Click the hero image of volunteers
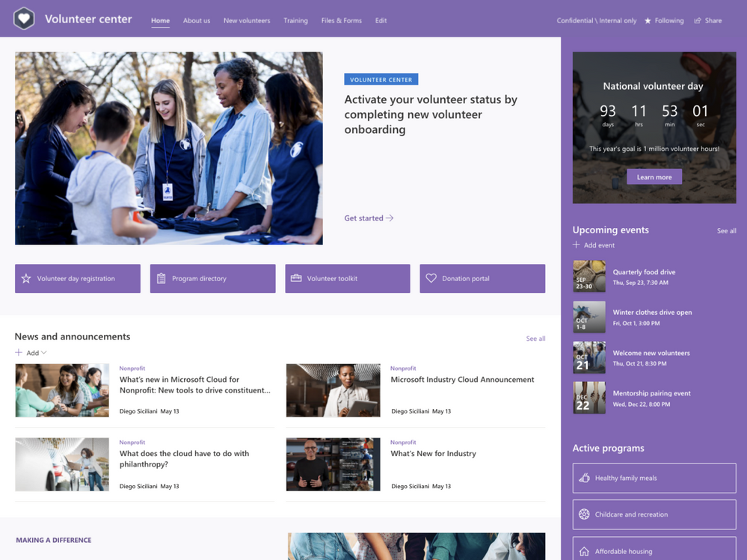 pyautogui.click(x=169, y=148)
